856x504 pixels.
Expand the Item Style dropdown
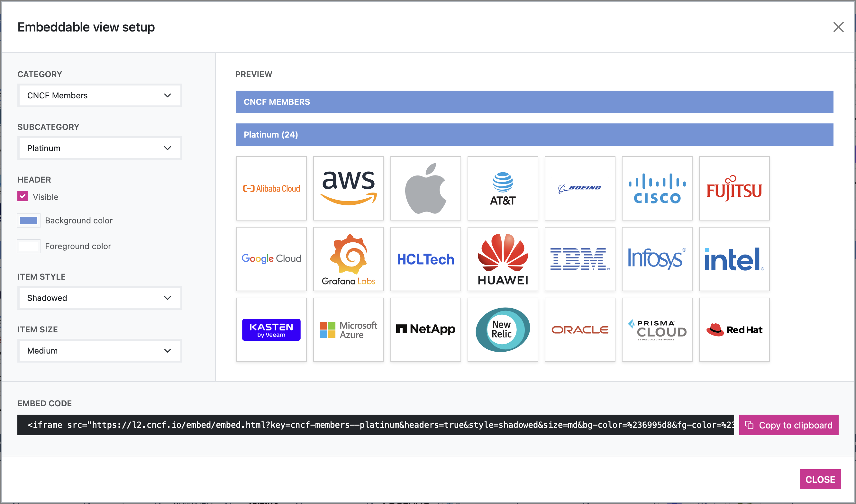(100, 298)
